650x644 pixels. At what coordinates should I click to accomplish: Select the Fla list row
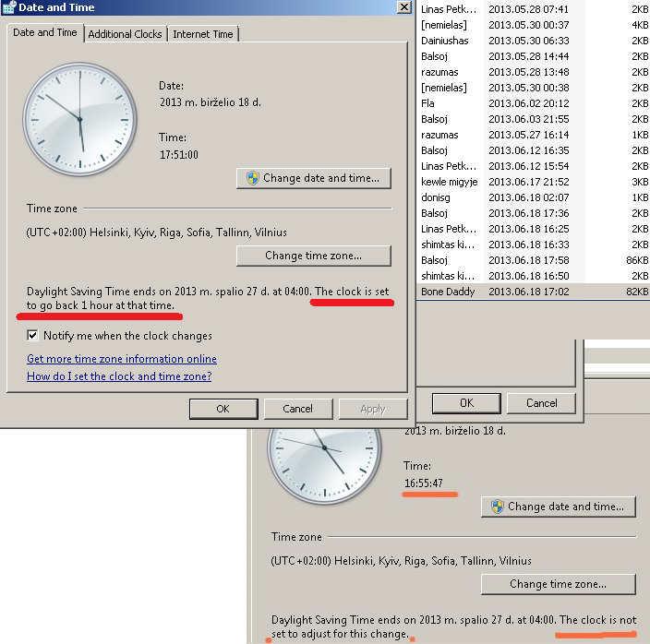533,103
